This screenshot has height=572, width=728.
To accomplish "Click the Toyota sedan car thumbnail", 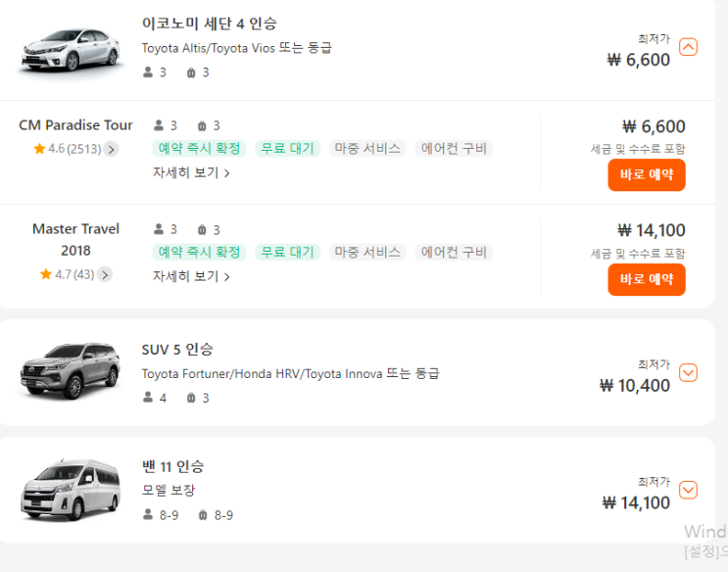I will click(61, 49).
